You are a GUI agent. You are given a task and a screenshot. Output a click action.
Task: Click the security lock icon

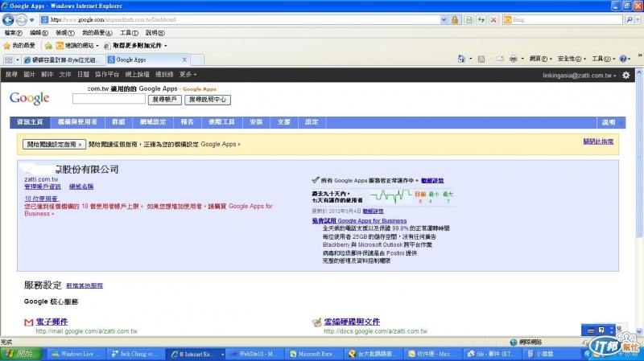point(455,19)
